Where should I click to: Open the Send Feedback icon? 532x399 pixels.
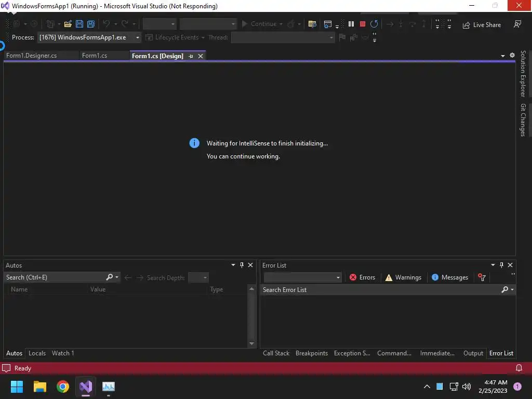click(517, 24)
